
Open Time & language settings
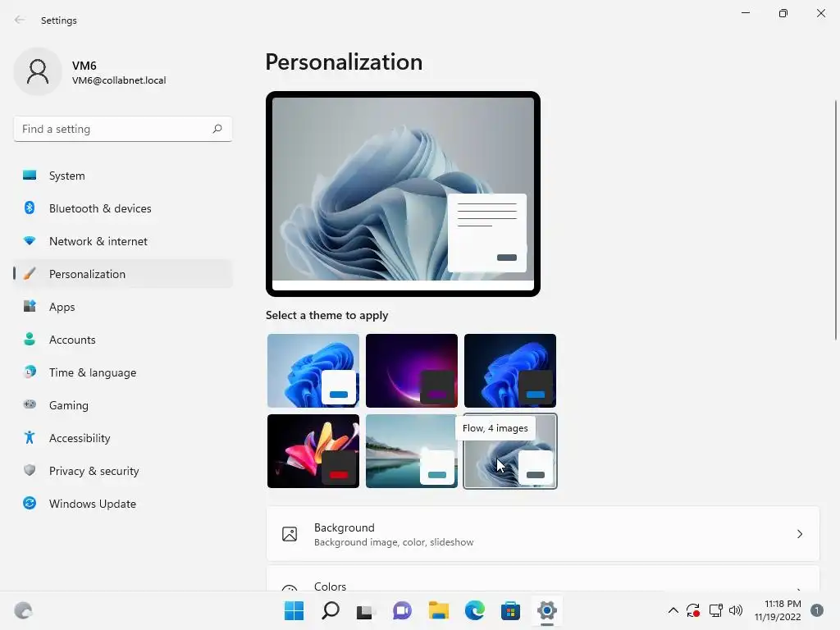point(123,372)
